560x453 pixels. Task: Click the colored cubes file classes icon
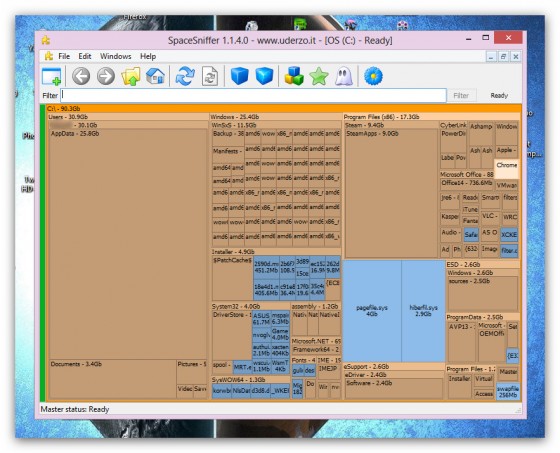[x=294, y=76]
